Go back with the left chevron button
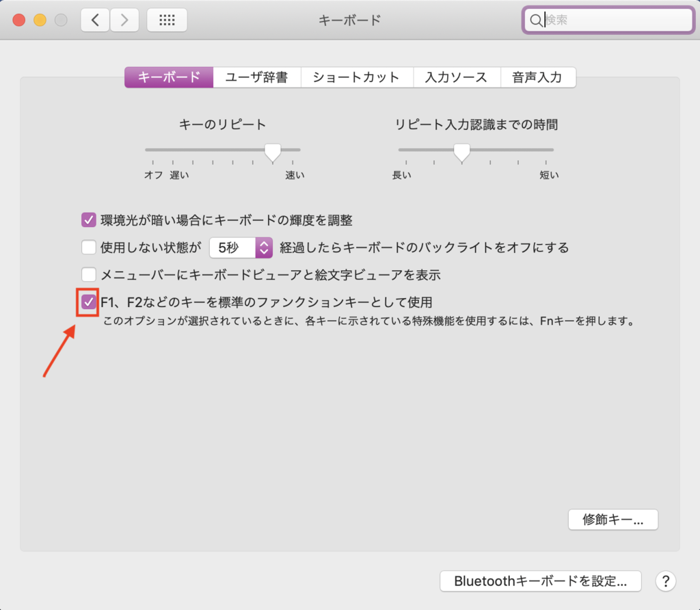The image size is (700, 610). tap(95, 20)
